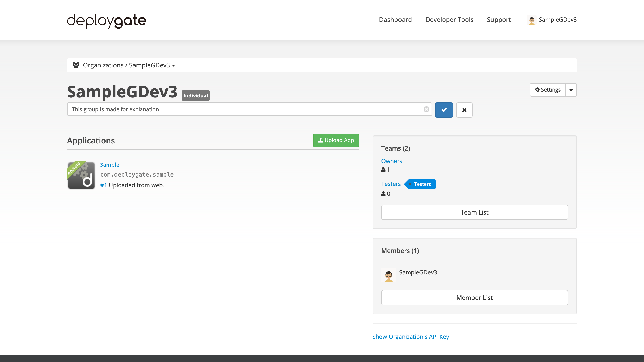Image resolution: width=644 pixels, height=362 pixels.
Task: Open the Dashboard menu item
Action: [395, 19]
